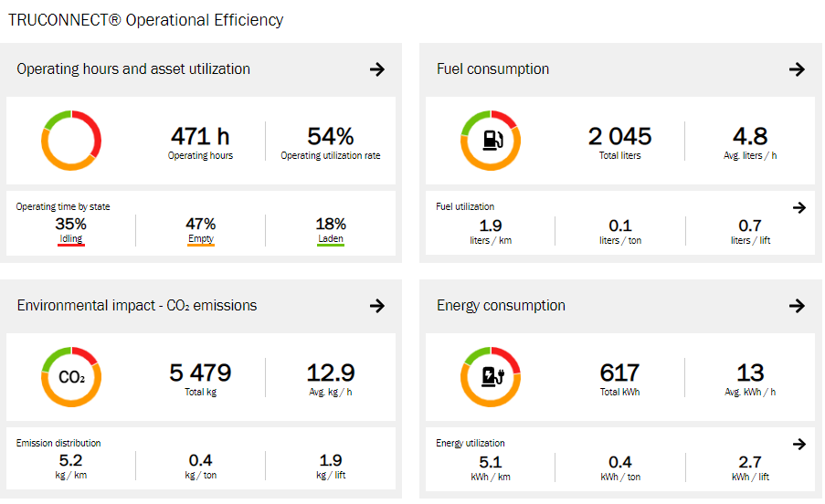Select the Empty state label
825x504 pixels.
201,239
